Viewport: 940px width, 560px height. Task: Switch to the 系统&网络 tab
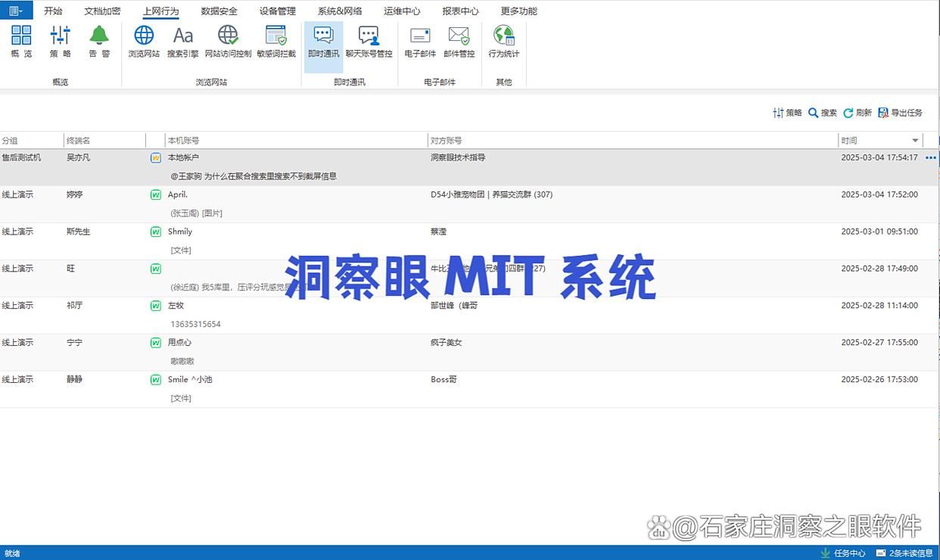(340, 11)
